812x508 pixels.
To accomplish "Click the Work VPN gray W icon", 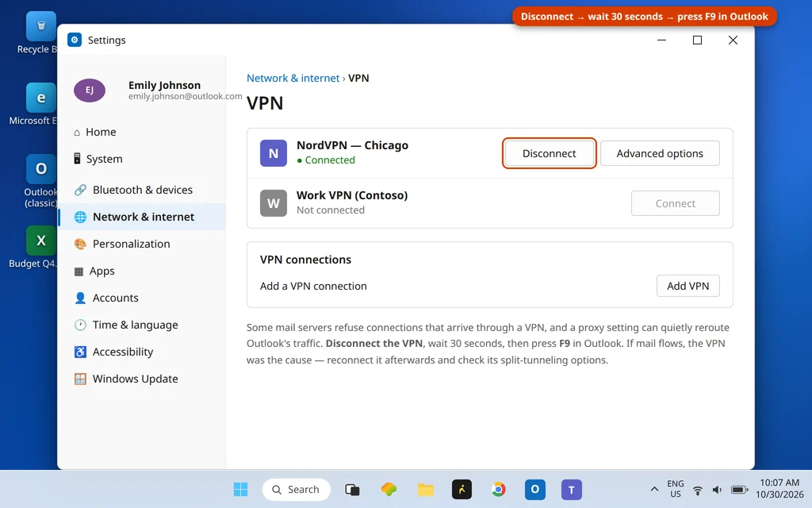I will pyautogui.click(x=274, y=203).
